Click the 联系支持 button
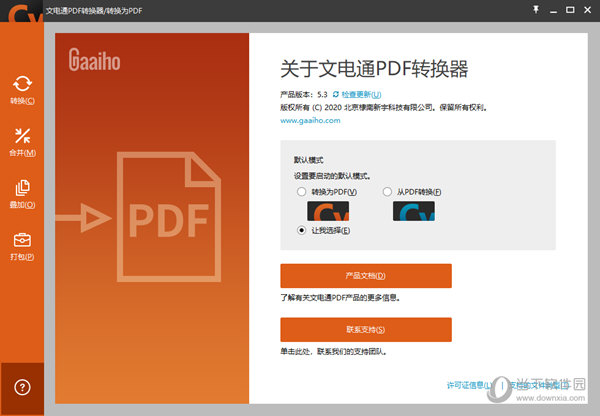Screen dimensions: 600x416 pyautogui.click(x=366, y=330)
